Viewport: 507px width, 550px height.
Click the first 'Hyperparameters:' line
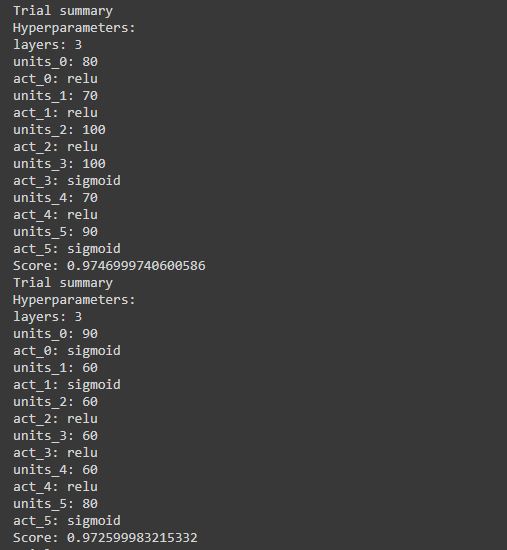click(74, 28)
